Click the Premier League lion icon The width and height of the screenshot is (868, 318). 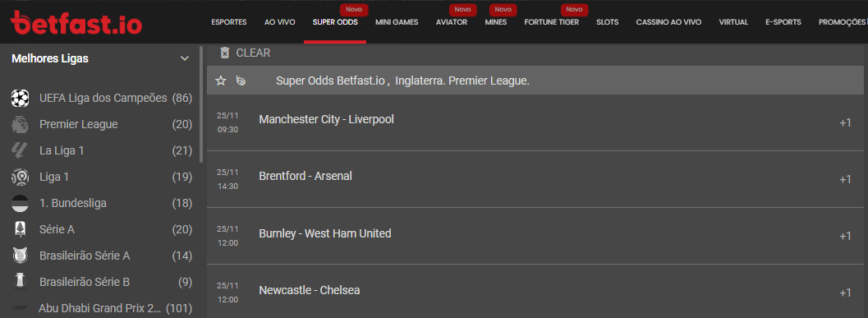20,125
